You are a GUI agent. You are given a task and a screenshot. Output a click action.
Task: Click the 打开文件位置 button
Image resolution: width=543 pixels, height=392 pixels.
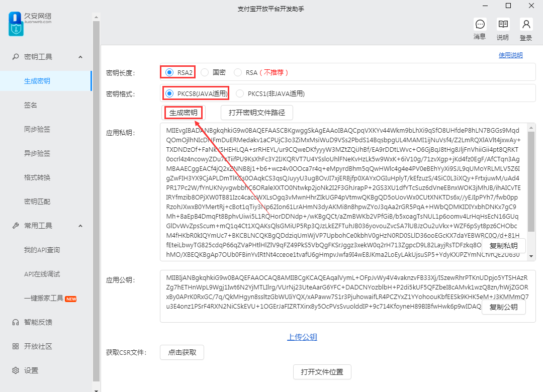(322, 372)
